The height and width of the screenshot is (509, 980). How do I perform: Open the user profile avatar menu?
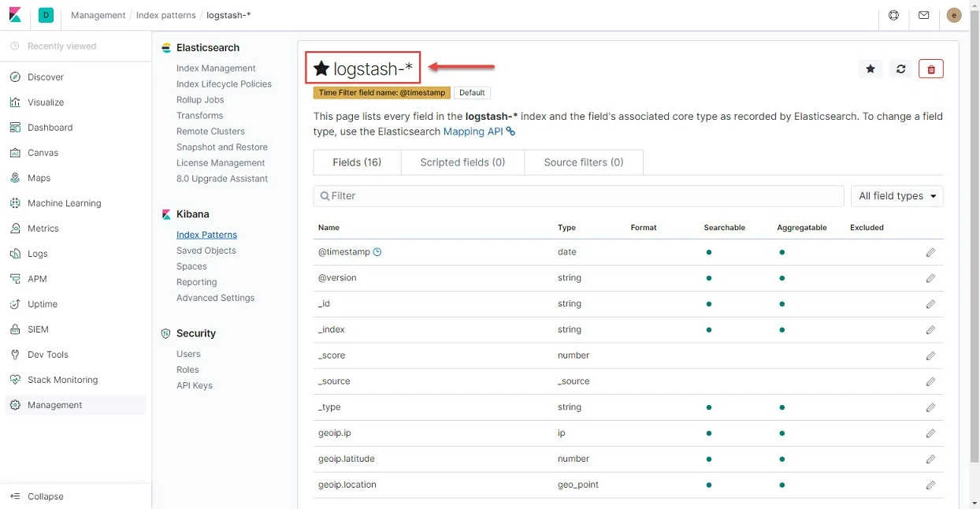953,14
